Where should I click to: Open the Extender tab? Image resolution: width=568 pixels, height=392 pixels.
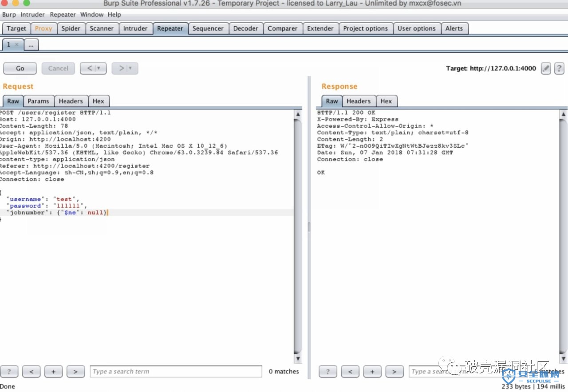coord(320,28)
